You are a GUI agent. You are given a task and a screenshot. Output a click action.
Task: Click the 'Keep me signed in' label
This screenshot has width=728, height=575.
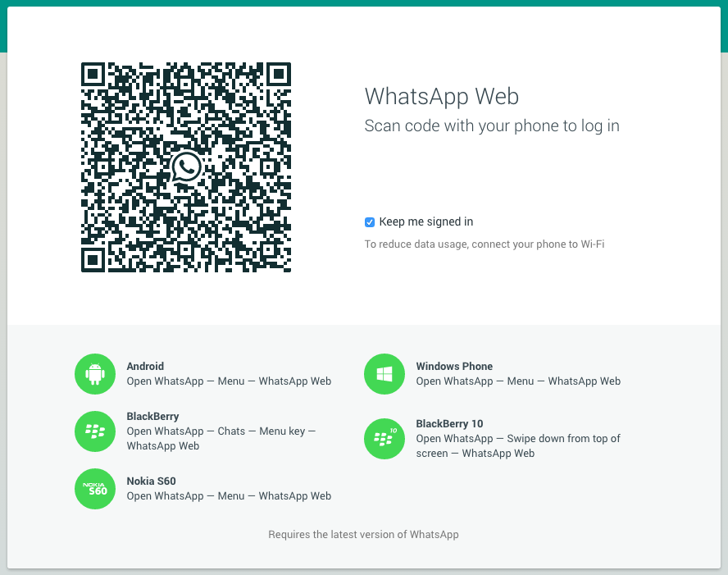(426, 222)
